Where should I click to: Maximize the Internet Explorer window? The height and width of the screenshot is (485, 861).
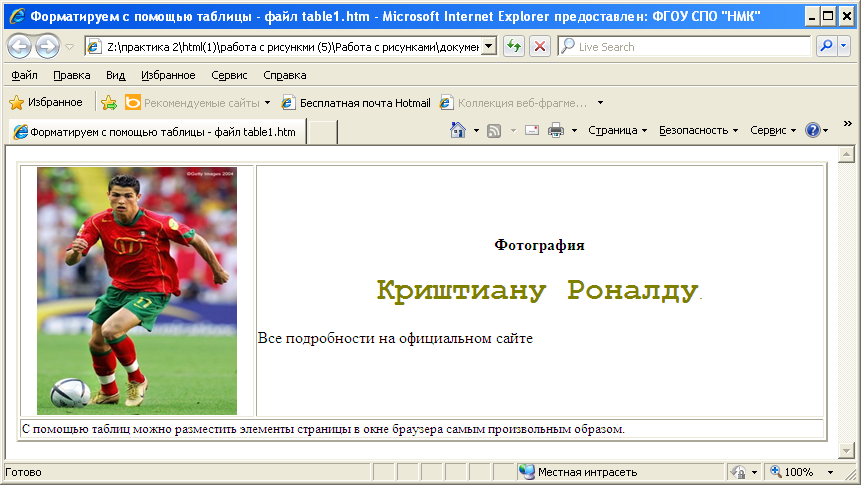tap(828, 16)
